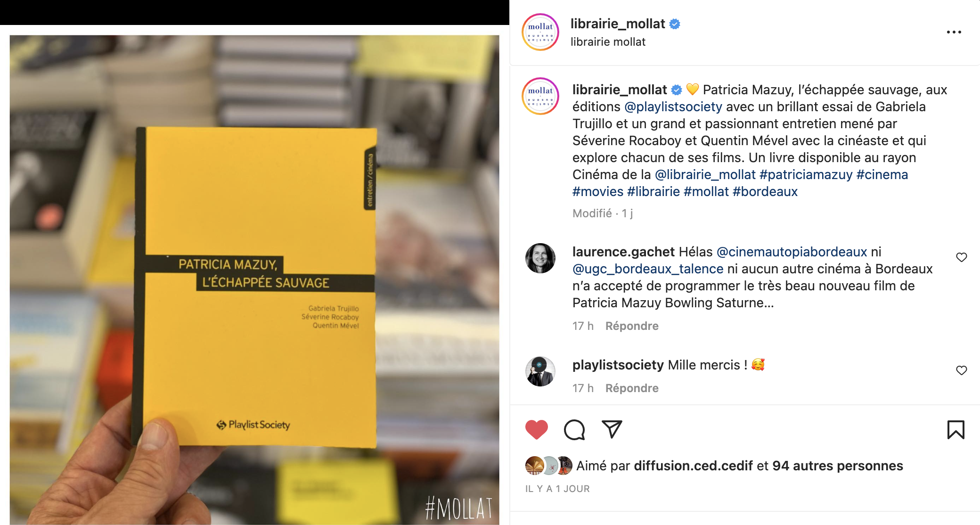
Task: Open librairie_mollat header profile picture
Action: (540, 32)
